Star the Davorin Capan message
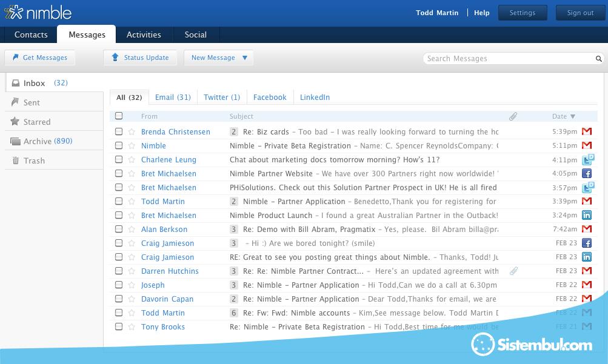The image size is (608, 364). coord(132,299)
